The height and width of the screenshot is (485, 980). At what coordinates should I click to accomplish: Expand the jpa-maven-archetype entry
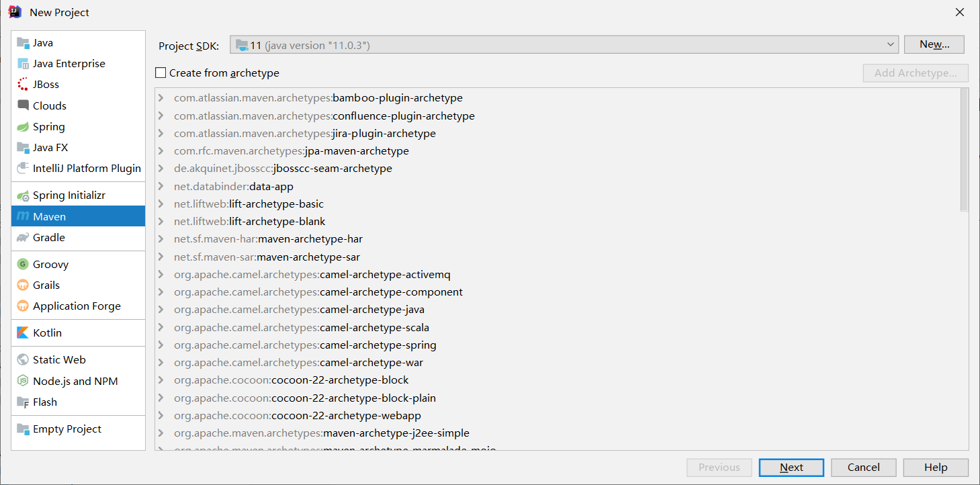[161, 151]
